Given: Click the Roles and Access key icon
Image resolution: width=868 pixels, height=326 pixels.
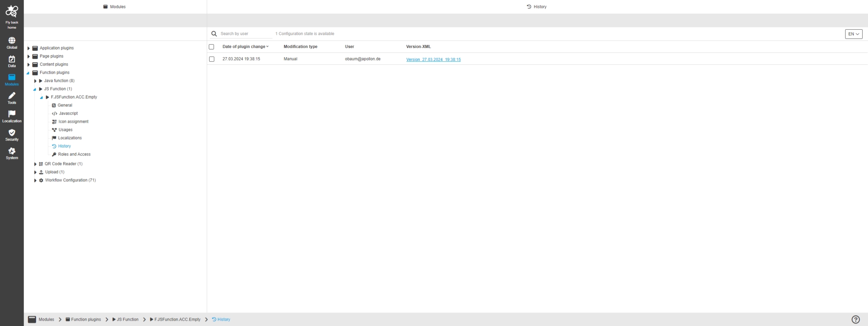Looking at the screenshot, I should 54,154.
